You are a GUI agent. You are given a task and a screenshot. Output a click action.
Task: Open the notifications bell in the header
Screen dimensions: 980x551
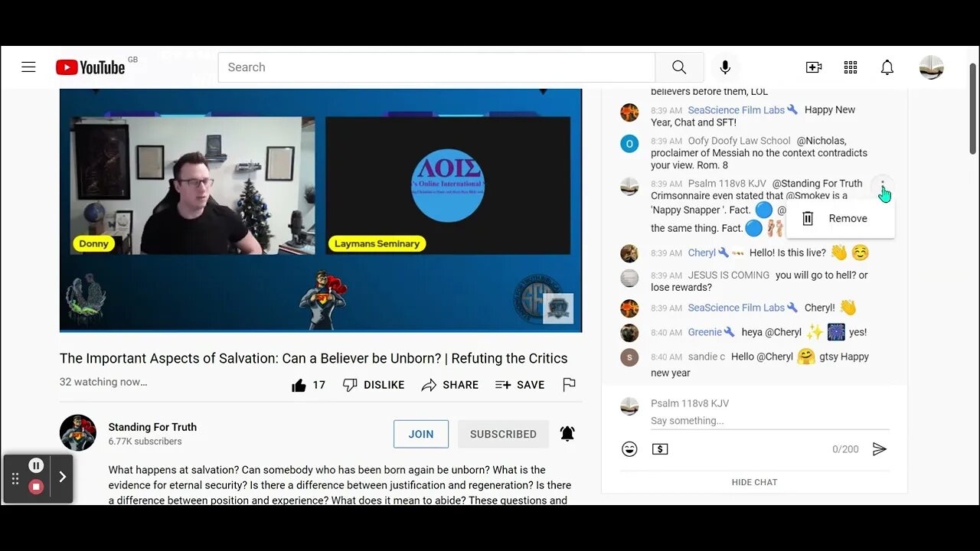pos(887,67)
